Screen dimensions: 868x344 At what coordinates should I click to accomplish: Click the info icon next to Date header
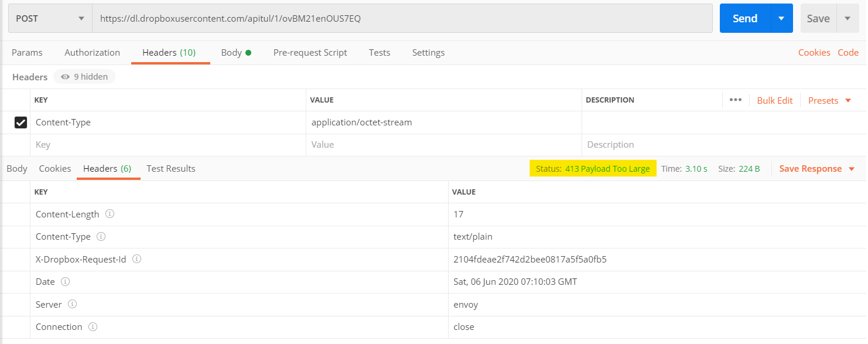[64, 281]
